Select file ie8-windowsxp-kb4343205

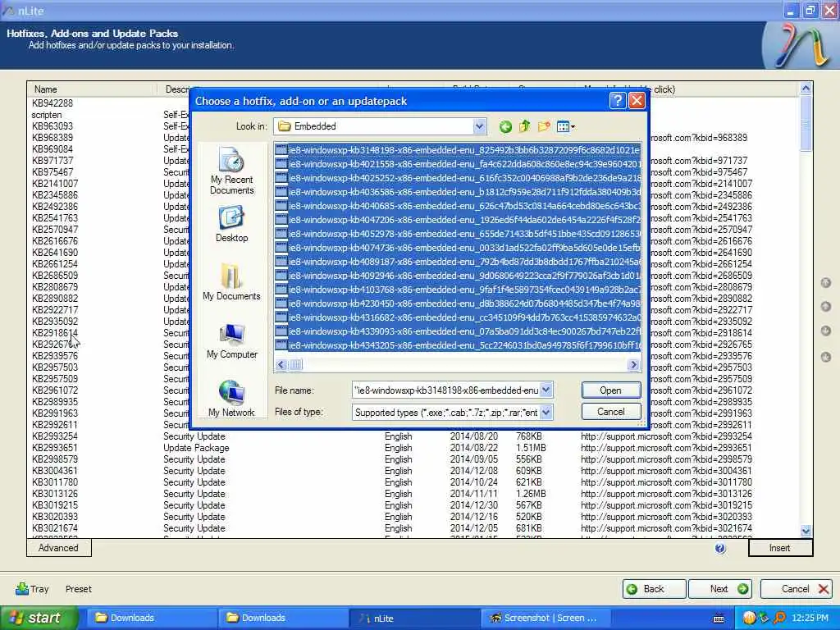pos(458,345)
